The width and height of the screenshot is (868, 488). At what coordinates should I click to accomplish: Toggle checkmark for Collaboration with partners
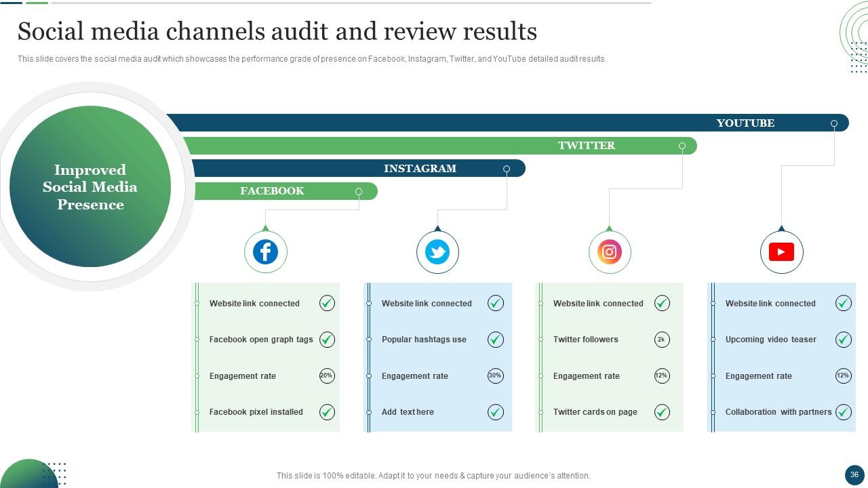pos(843,412)
